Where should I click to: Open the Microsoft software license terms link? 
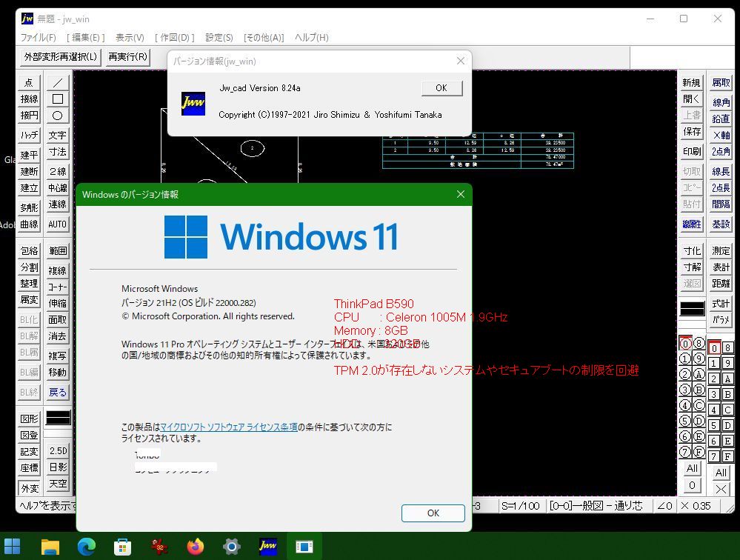tap(229, 427)
